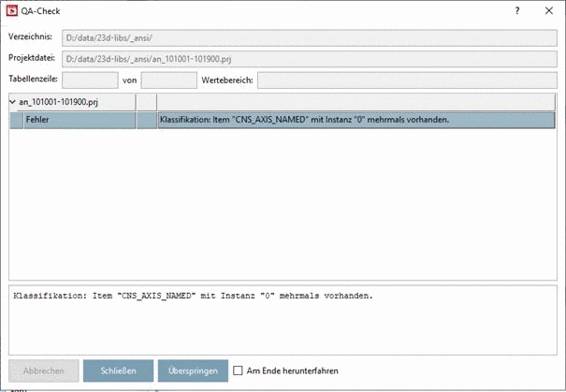Click the Überspringen button

[x=193, y=370]
